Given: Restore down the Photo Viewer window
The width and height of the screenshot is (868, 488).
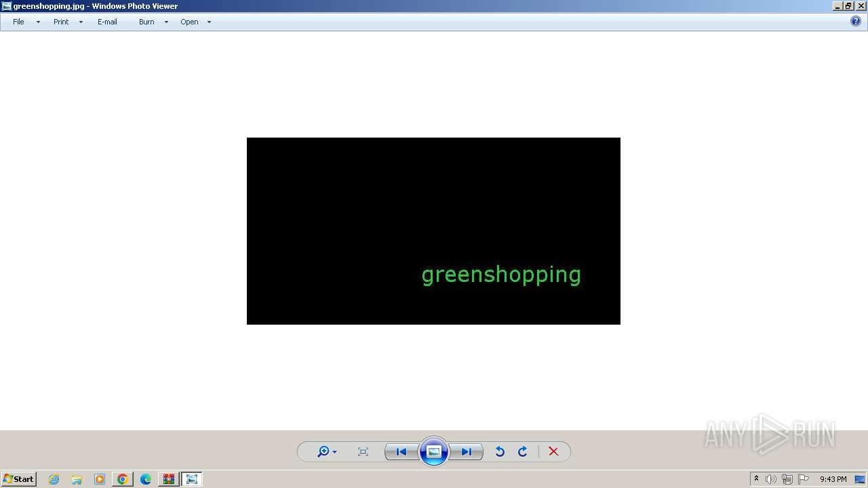Looking at the screenshot, I should [x=848, y=5].
